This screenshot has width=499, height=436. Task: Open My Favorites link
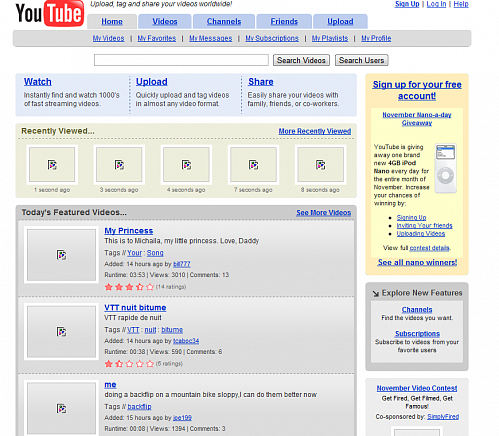pyautogui.click(x=157, y=38)
